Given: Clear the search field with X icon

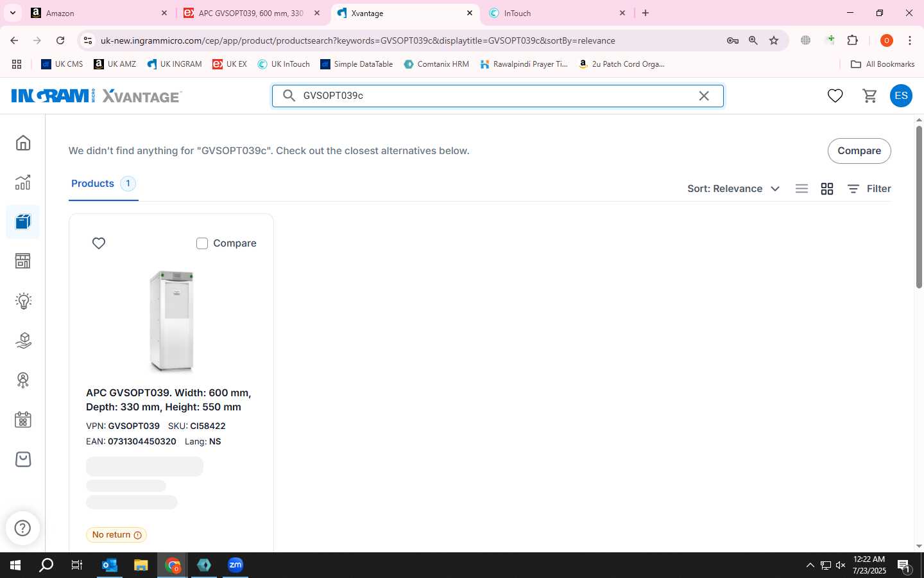Looking at the screenshot, I should (x=704, y=96).
